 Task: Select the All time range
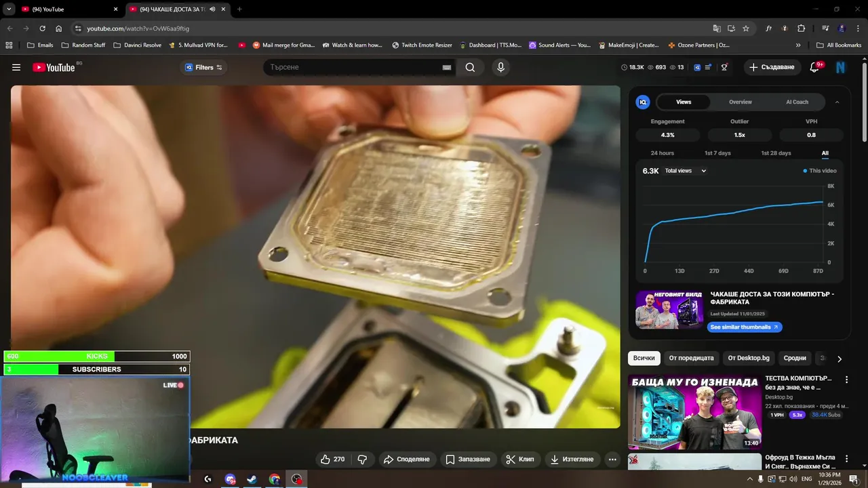(825, 153)
